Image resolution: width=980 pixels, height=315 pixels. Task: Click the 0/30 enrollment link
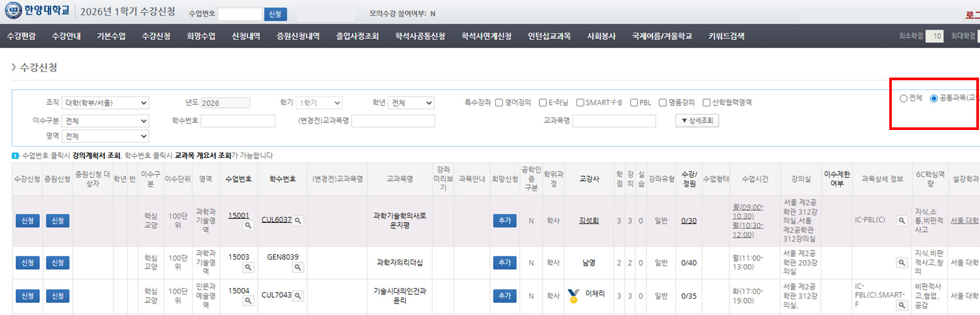tap(689, 221)
